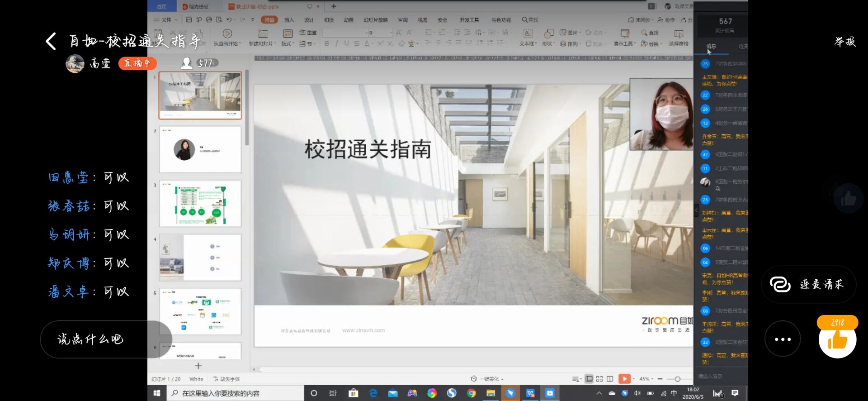Click the 首页 home tab in WPS
This screenshot has width=868, height=401.
click(161, 6)
